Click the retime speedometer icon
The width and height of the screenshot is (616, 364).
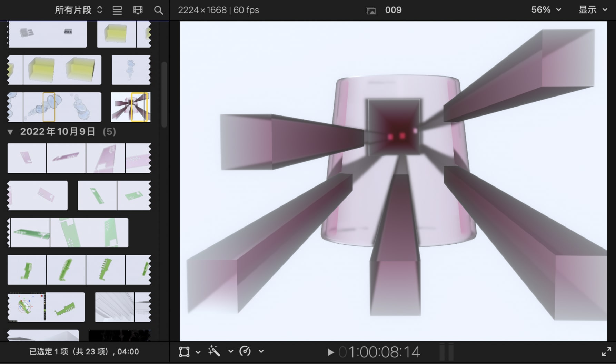[245, 351]
